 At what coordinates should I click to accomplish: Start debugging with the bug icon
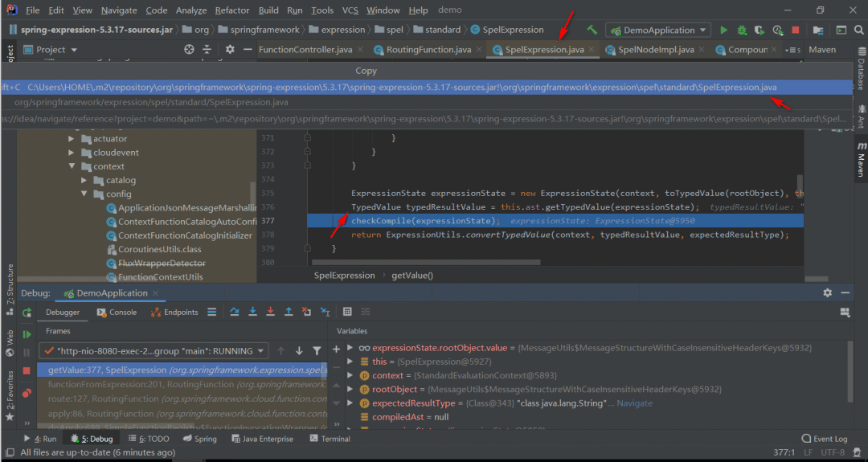click(742, 30)
